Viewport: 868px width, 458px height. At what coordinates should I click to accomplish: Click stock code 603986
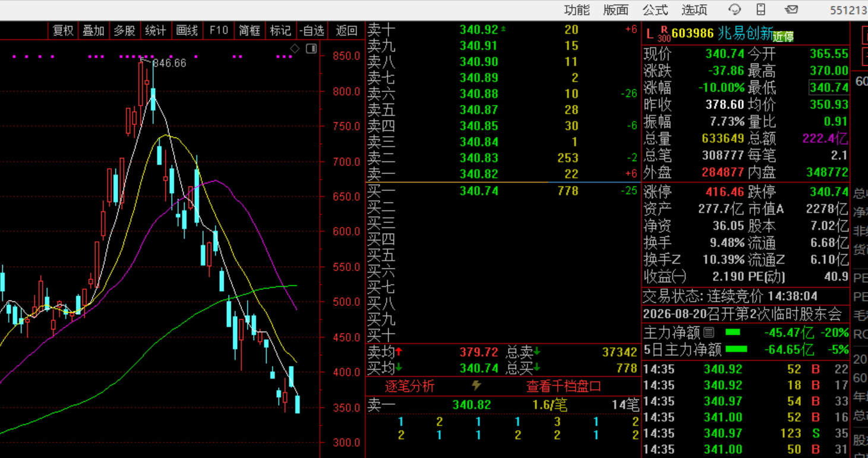[x=693, y=33]
